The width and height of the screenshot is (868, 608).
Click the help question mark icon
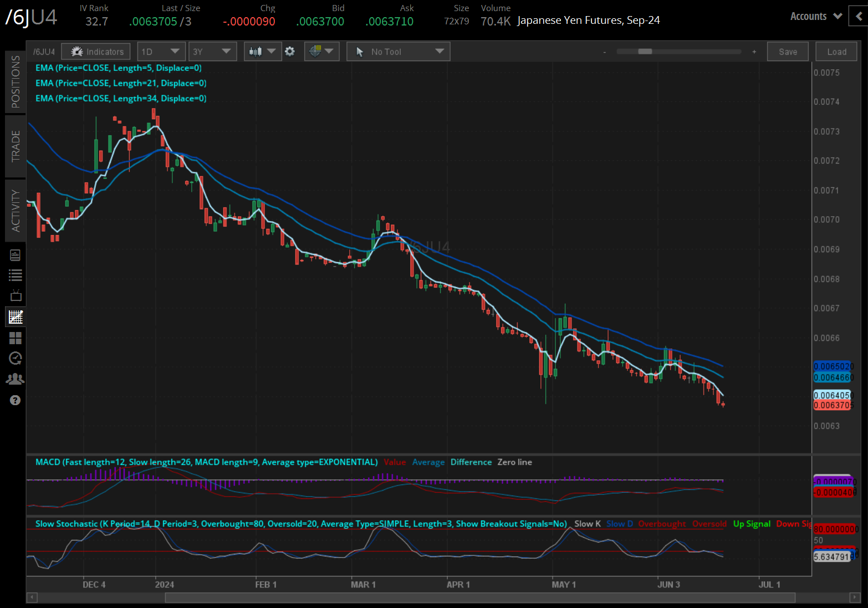coord(16,400)
